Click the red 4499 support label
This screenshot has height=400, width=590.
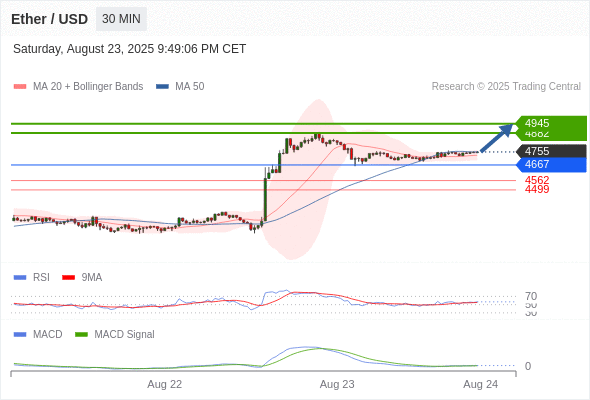click(x=537, y=189)
